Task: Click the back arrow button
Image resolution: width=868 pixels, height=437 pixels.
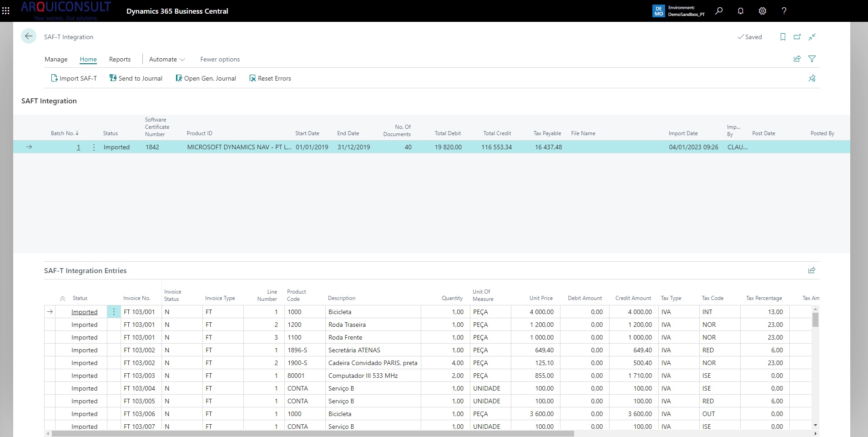Action: (x=29, y=36)
